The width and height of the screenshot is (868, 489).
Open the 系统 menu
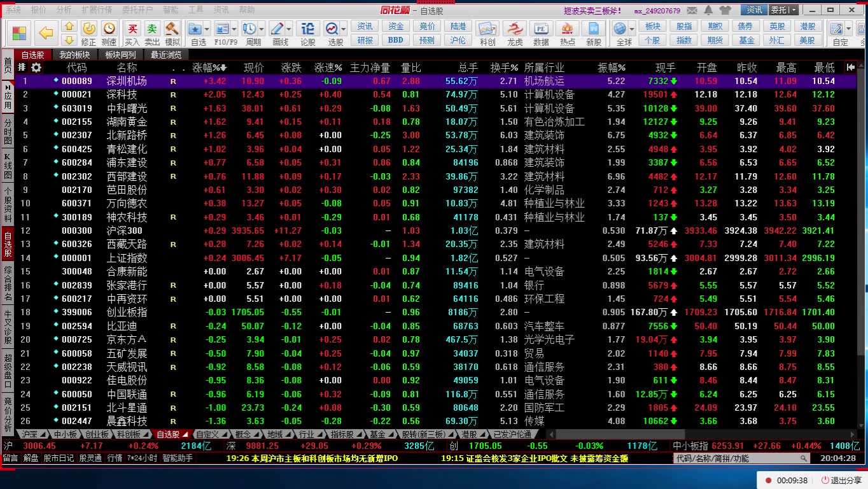click(13, 10)
